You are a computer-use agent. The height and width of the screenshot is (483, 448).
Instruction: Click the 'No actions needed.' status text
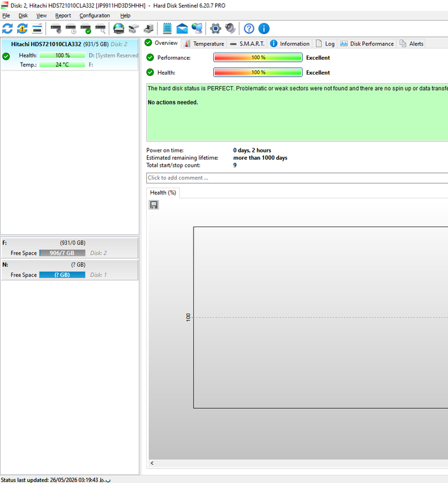click(173, 102)
